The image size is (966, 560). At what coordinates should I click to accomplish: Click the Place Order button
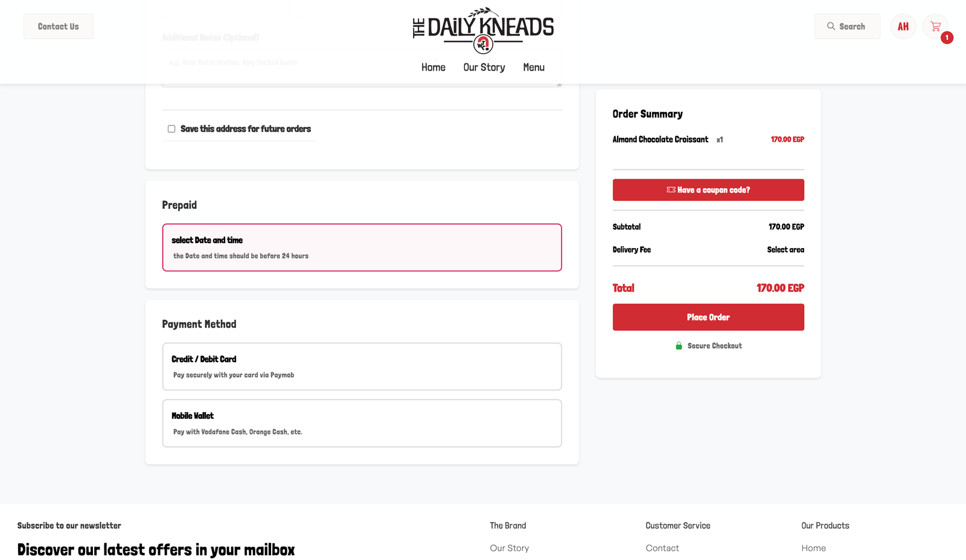708,317
